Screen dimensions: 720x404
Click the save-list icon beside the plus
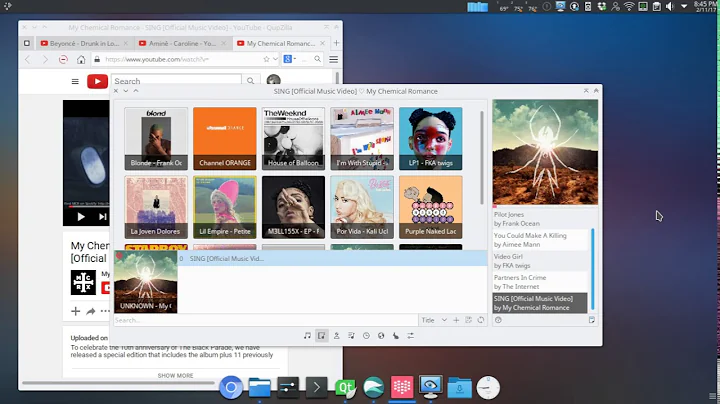click(468, 320)
